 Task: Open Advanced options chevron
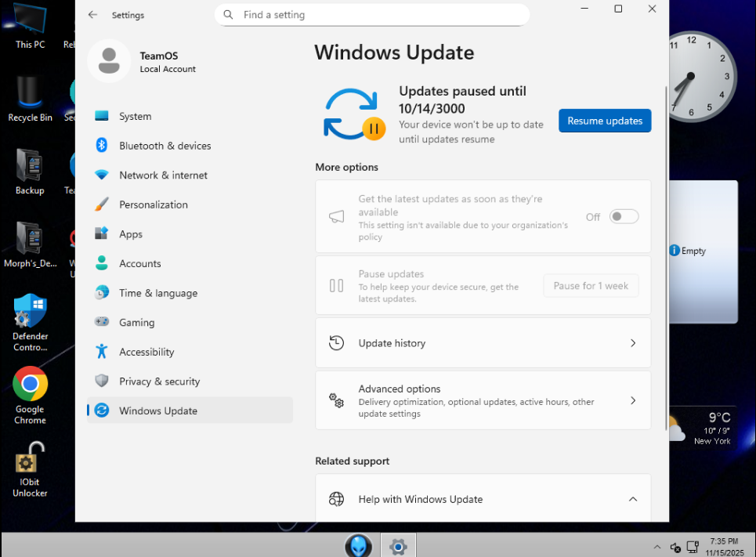point(633,400)
